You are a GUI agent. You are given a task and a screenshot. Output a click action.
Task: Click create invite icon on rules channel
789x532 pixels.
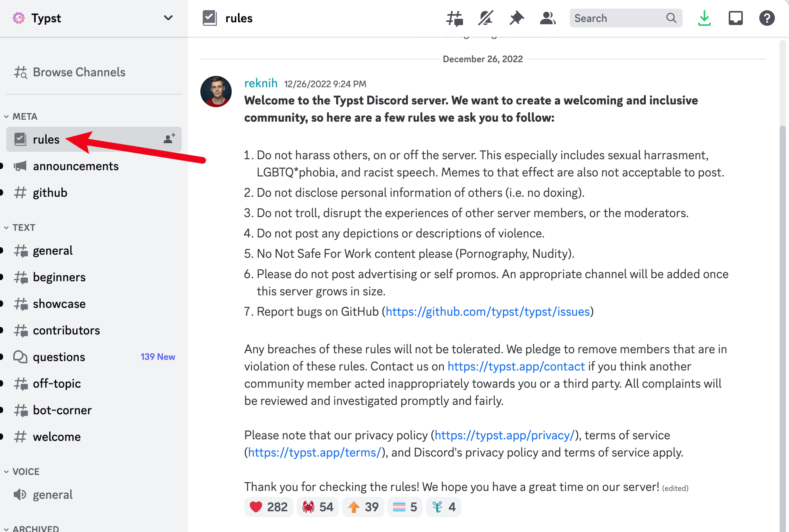pos(169,139)
